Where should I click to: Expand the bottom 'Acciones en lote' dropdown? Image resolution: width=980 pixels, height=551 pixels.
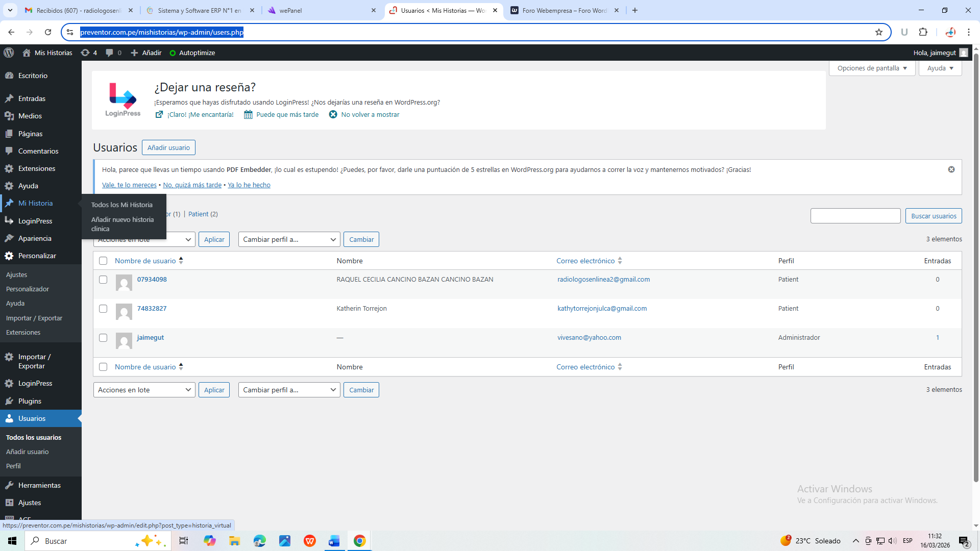[144, 390]
